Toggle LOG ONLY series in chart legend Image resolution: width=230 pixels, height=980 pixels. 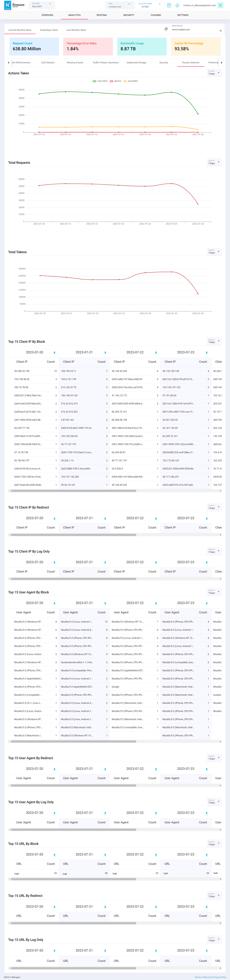coord(100,81)
